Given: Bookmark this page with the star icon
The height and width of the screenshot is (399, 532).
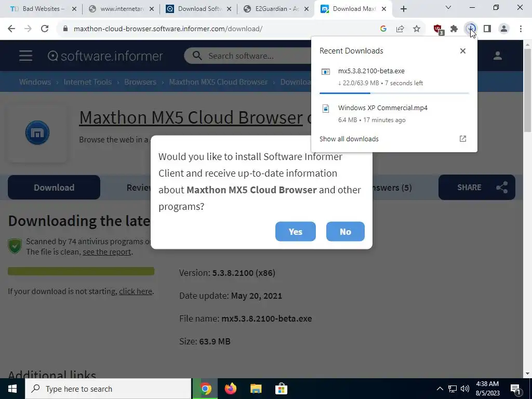Looking at the screenshot, I should [x=417, y=29].
